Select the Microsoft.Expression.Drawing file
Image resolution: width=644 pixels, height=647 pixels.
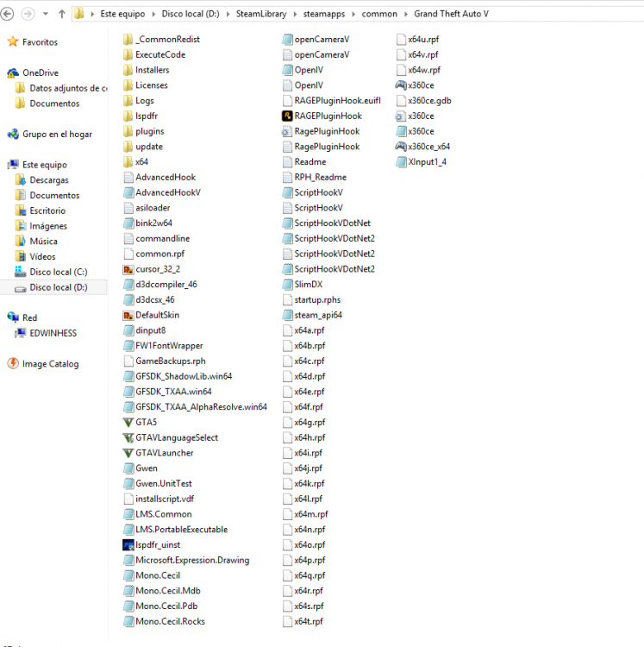(x=186, y=560)
